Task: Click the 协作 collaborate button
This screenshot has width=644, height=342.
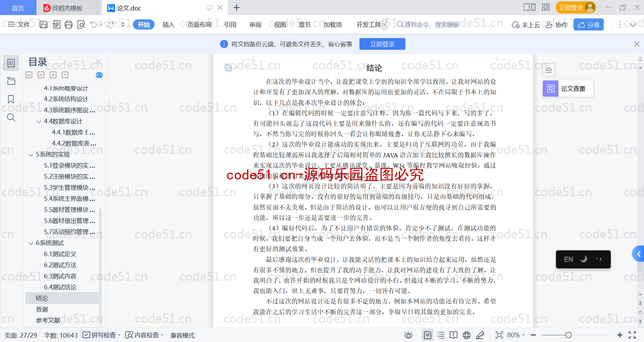Action: tap(556, 24)
